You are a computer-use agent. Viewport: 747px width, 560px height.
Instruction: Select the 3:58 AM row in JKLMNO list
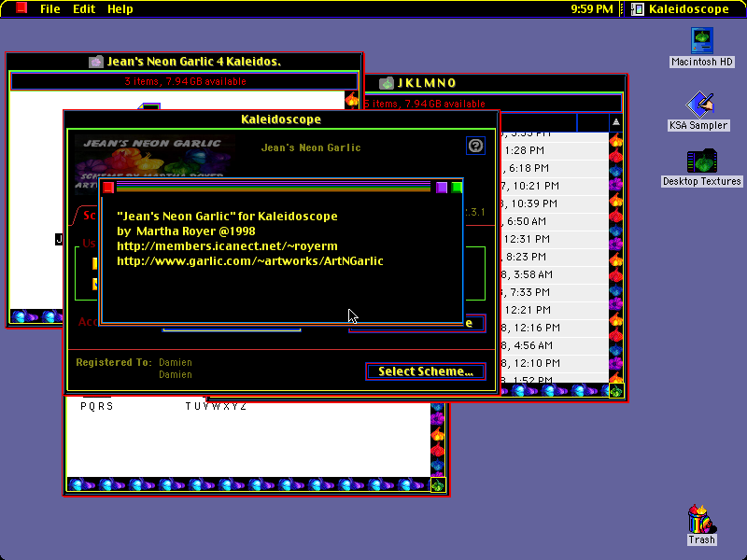[554, 274]
